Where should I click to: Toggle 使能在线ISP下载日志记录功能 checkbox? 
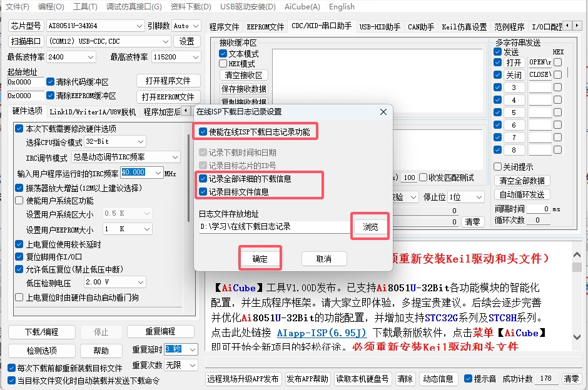pyautogui.click(x=203, y=132)
